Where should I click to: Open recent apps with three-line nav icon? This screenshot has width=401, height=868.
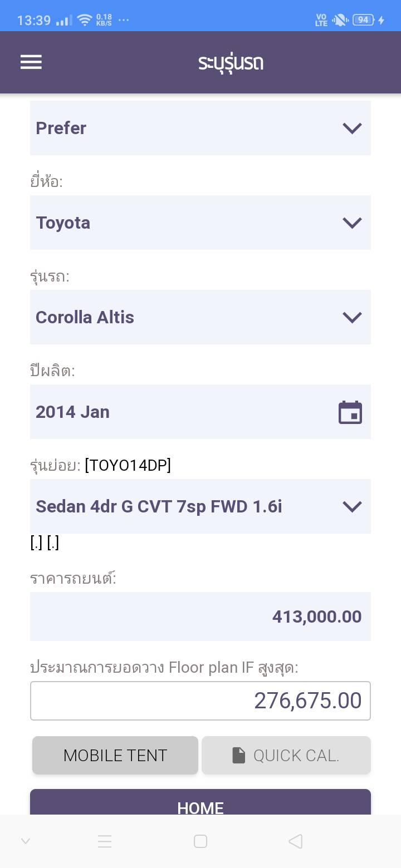105,841
